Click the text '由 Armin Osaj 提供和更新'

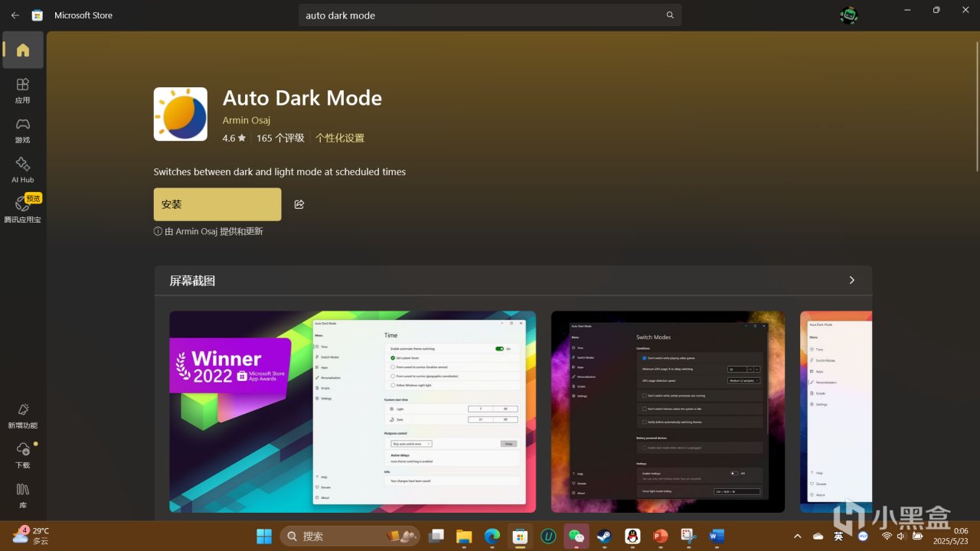click(214, 231)
